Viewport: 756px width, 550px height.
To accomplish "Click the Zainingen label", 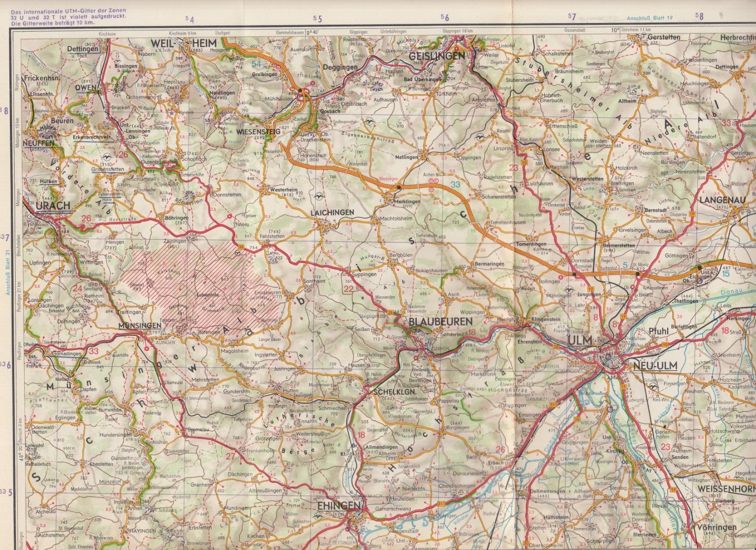I will [x=175, y=241].
